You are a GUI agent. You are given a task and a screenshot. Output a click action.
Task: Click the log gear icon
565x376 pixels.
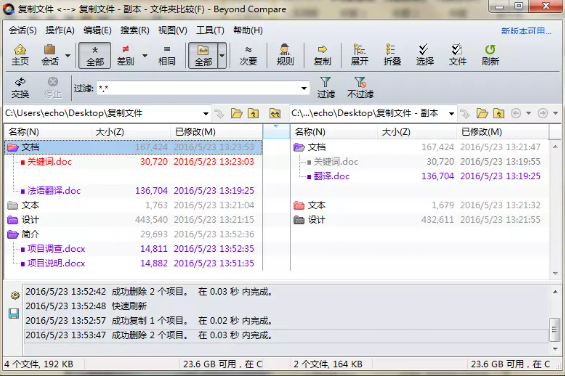[15, 296]
